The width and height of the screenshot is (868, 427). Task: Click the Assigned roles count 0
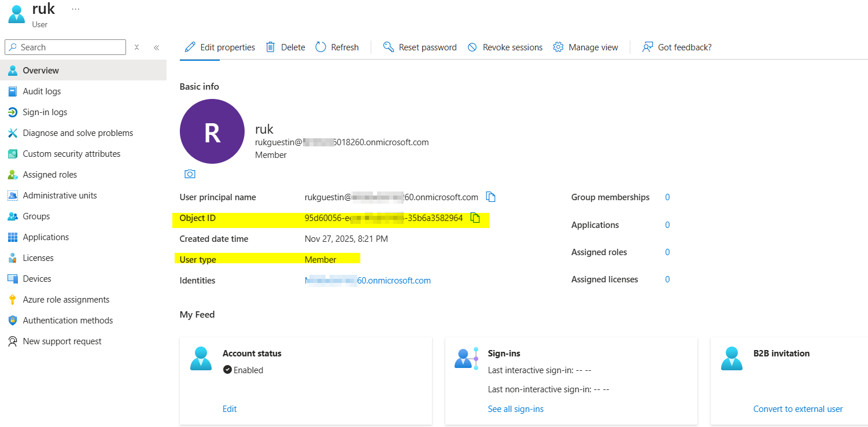point(667,252)
